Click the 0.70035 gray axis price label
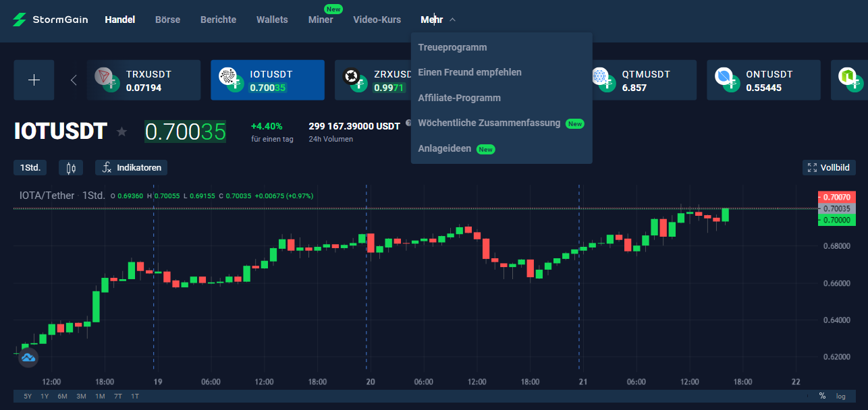Image resolution: width=868 pixels, height=410 pixels. click(836, 209)
